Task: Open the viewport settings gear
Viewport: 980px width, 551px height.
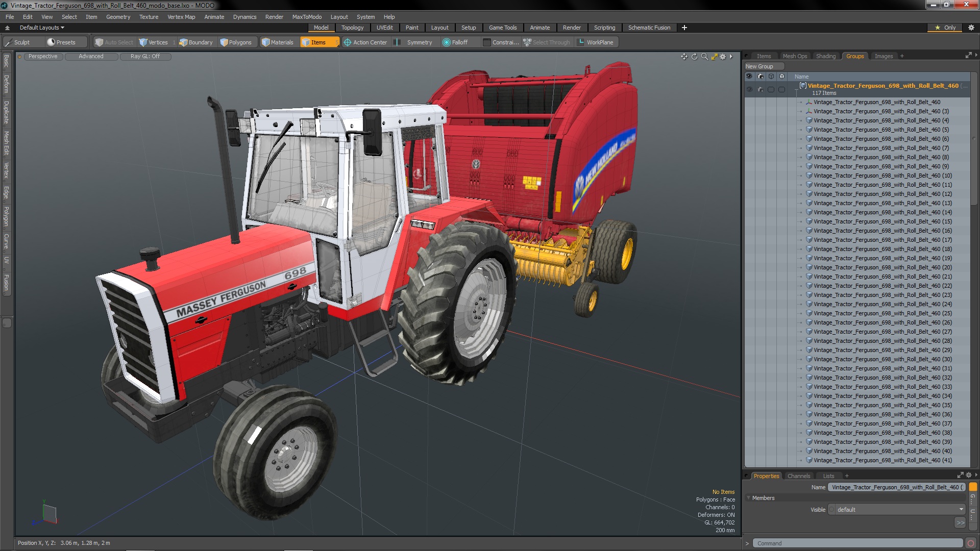Action: click(x=723, y=57)
